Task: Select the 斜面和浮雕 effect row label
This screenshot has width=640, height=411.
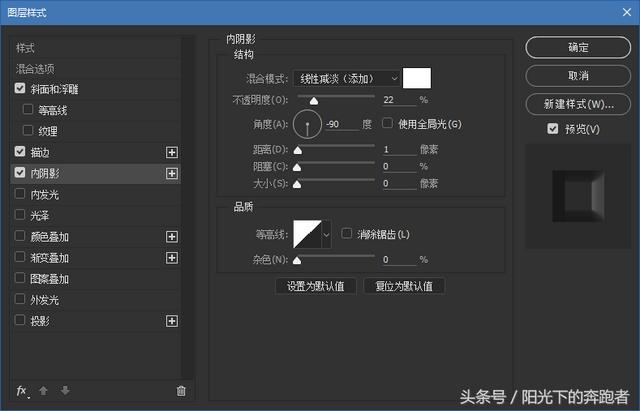Action: (x=54, y=89)
